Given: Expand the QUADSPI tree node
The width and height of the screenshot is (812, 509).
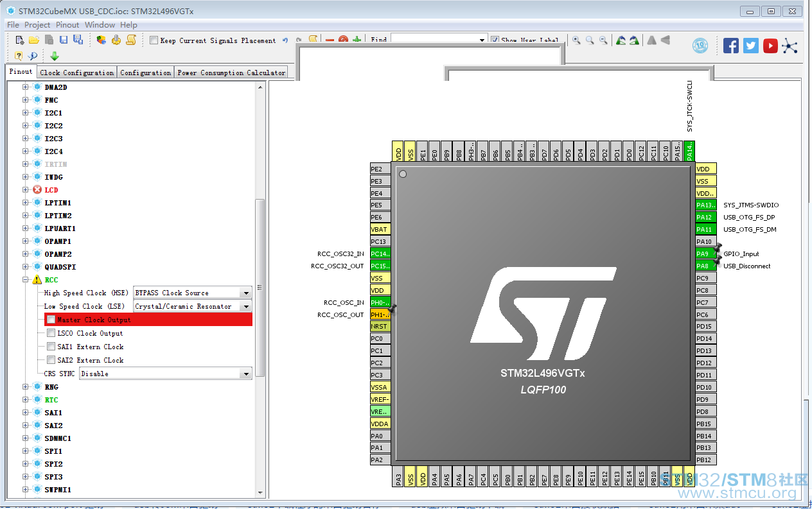Looking at the screenshot, I should click(26, 267).
